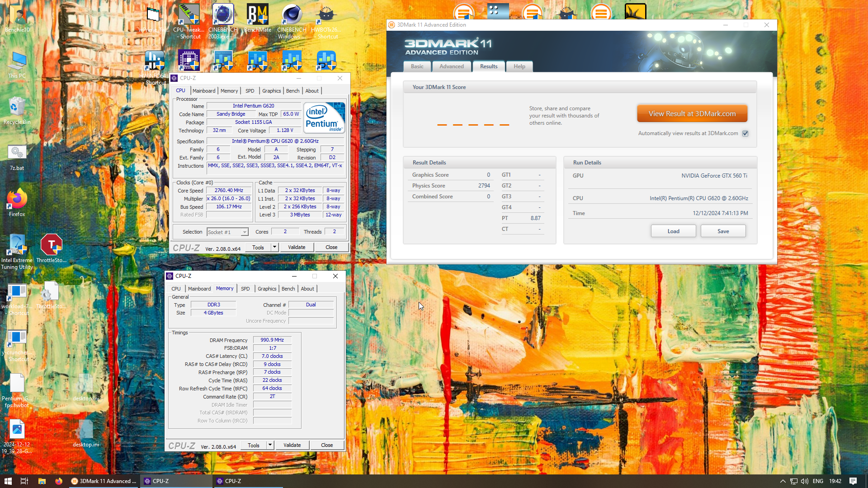
Task: Switch to Basic tab in 3DMark 11
Action: [417, 66]
